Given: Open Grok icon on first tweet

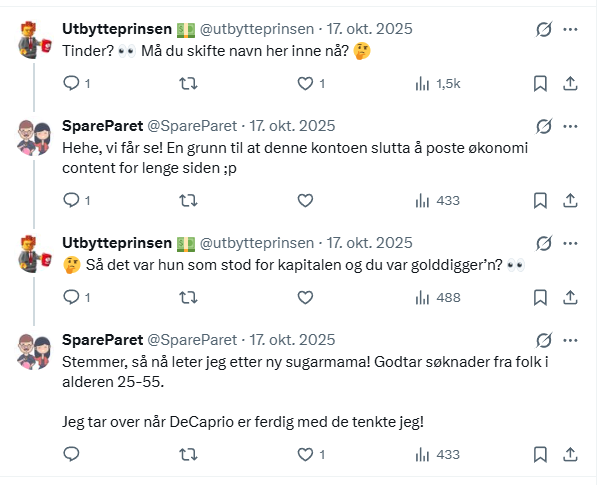Looking at the screenshot, I should point(544,30).
